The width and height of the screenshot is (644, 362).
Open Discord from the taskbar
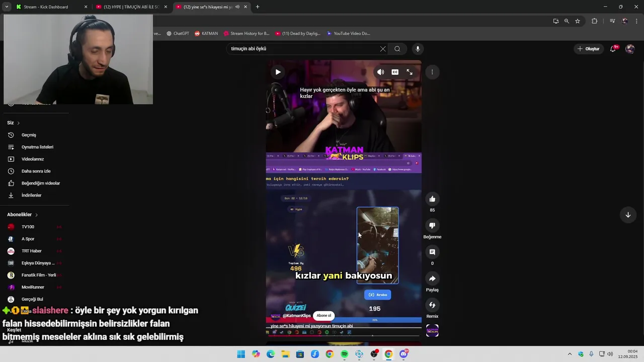click(404, 354)
